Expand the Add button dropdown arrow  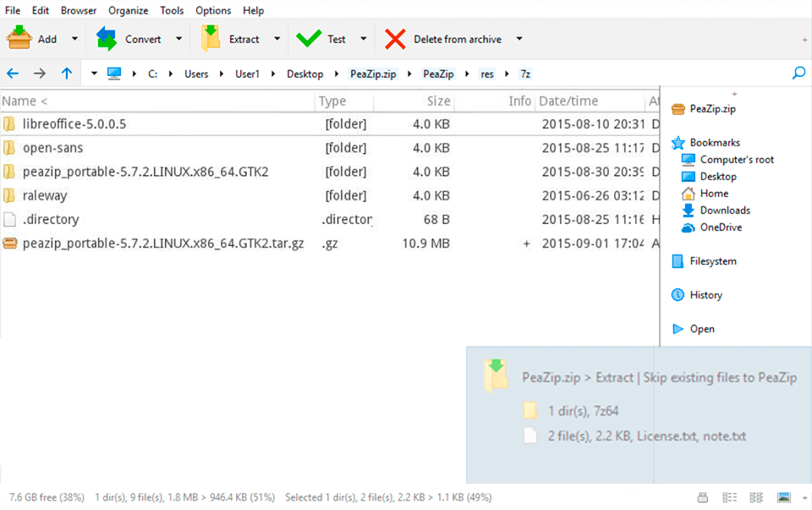74,39
